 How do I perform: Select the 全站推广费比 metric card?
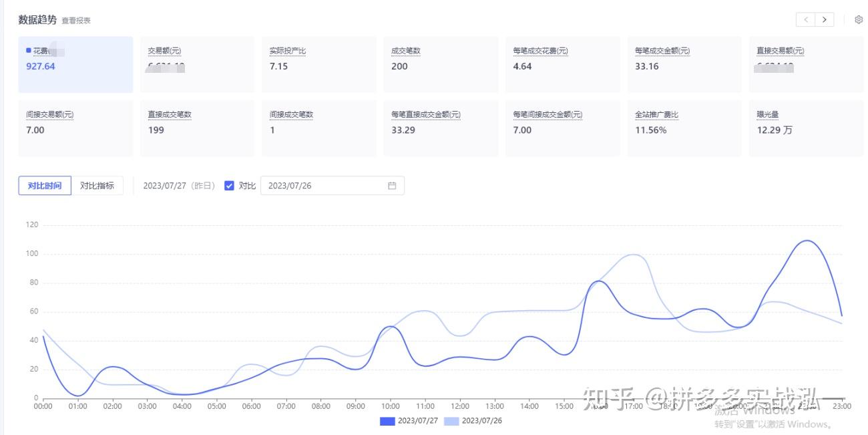(684, 128)
